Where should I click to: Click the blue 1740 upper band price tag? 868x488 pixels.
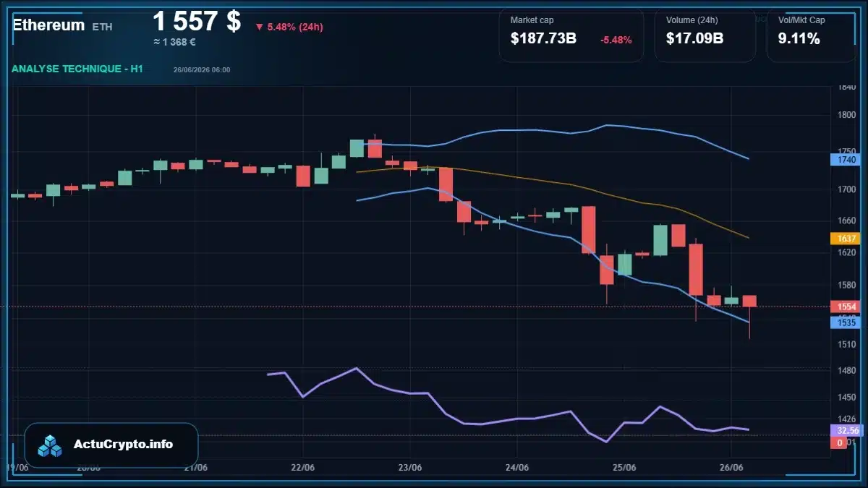tap(847, 160)
